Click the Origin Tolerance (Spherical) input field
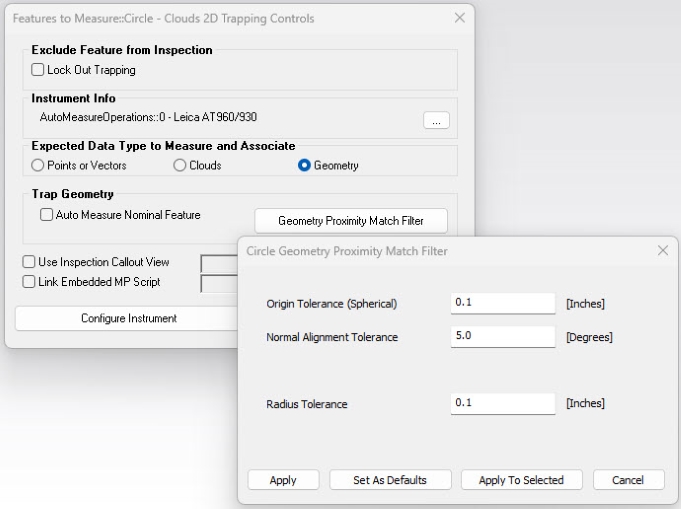Viewport: 681px width, 509px height. [502, 303]
